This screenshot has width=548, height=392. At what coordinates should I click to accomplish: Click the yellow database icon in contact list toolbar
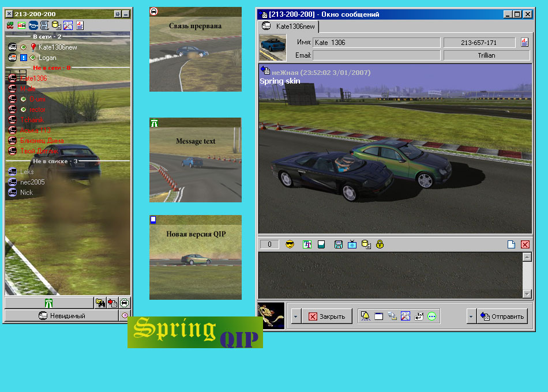click(x=57, y=25)
